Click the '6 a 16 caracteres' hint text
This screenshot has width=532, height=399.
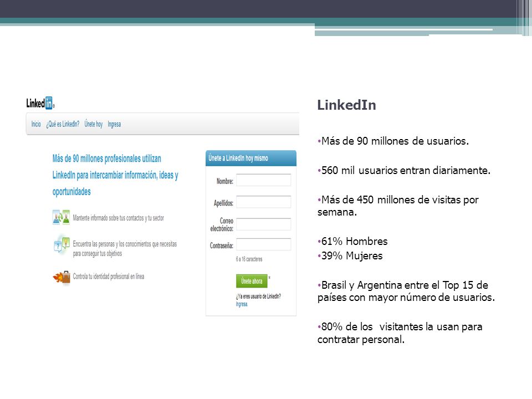pyautogui.click(x=249, y=259)
